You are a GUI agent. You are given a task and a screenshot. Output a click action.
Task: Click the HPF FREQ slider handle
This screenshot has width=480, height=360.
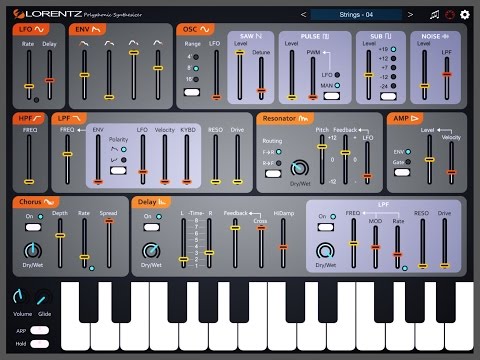29,182
